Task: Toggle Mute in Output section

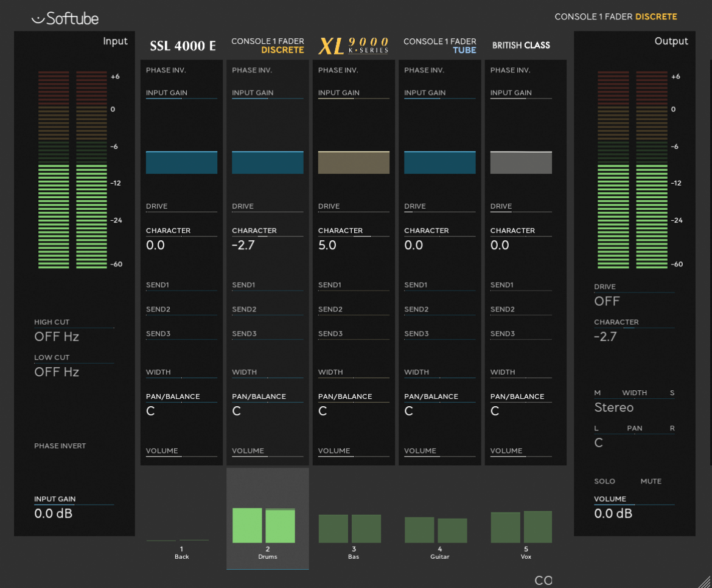Action: tap(651, 481)
